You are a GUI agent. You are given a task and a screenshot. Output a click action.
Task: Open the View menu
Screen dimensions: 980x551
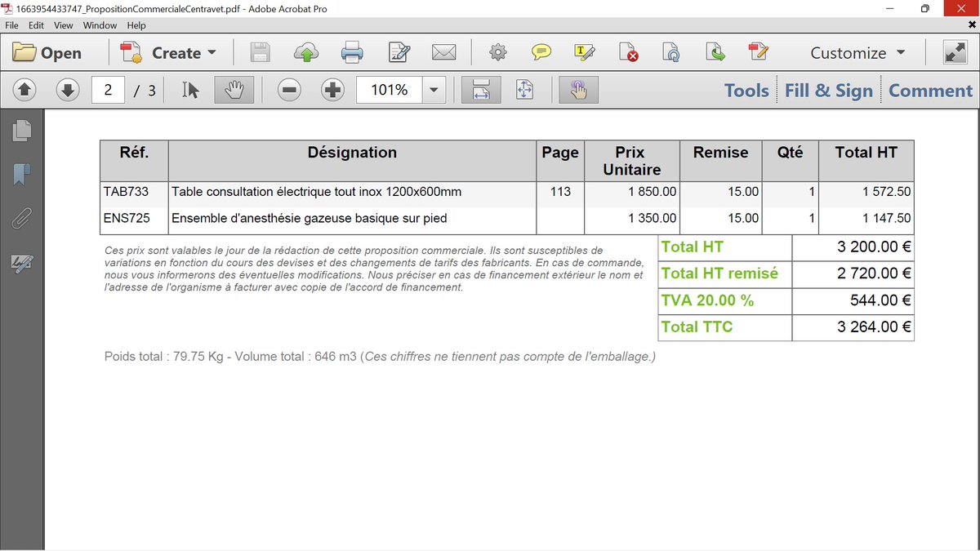click(x=63, y=25)
